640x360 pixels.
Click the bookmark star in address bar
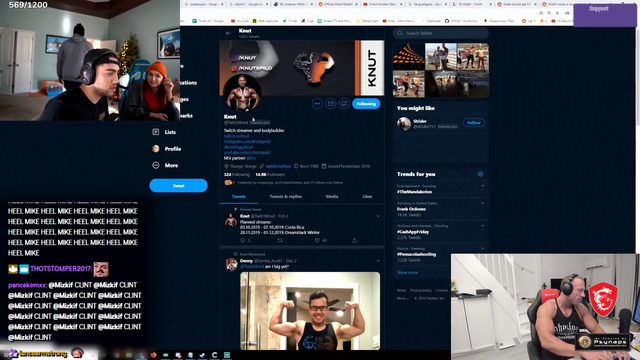[558, 13]
